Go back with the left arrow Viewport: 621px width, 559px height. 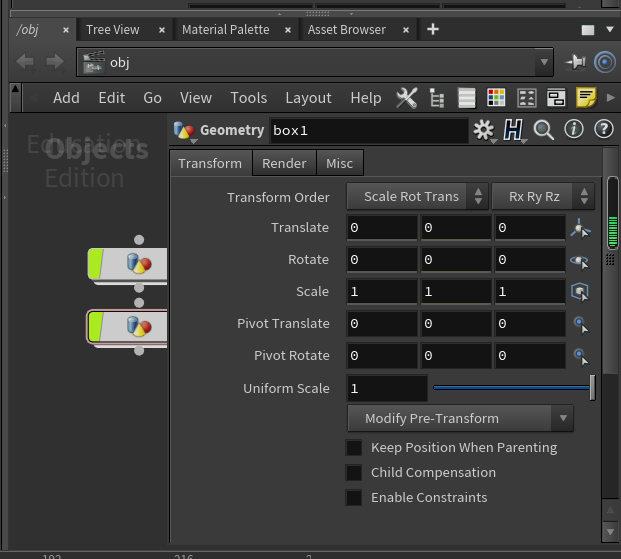coord(25,62)
